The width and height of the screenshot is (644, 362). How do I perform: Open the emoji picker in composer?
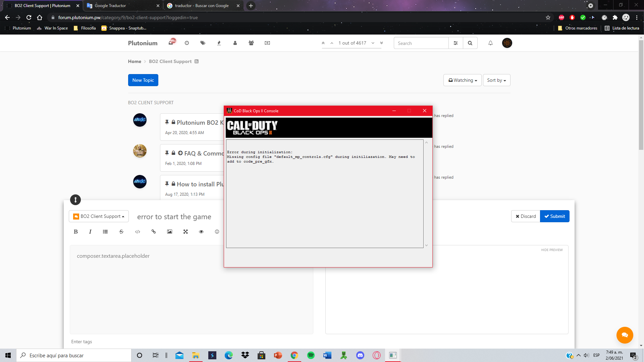tap(217, 232)
